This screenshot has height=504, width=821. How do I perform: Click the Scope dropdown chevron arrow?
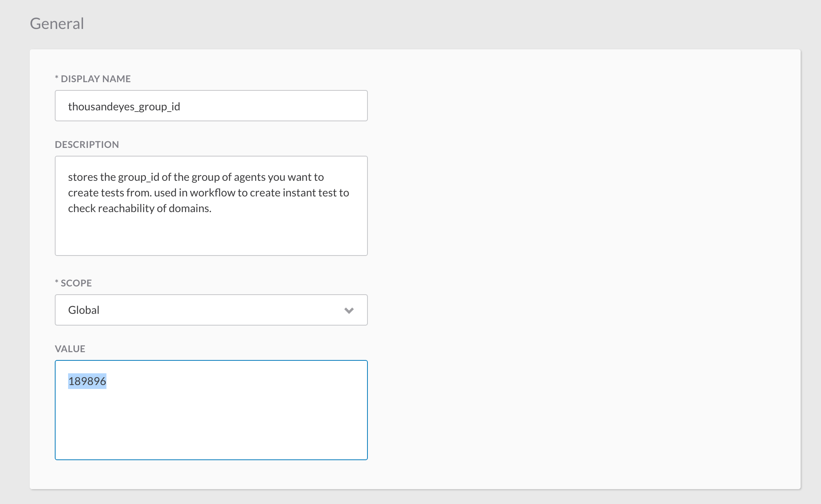point(349,310)
